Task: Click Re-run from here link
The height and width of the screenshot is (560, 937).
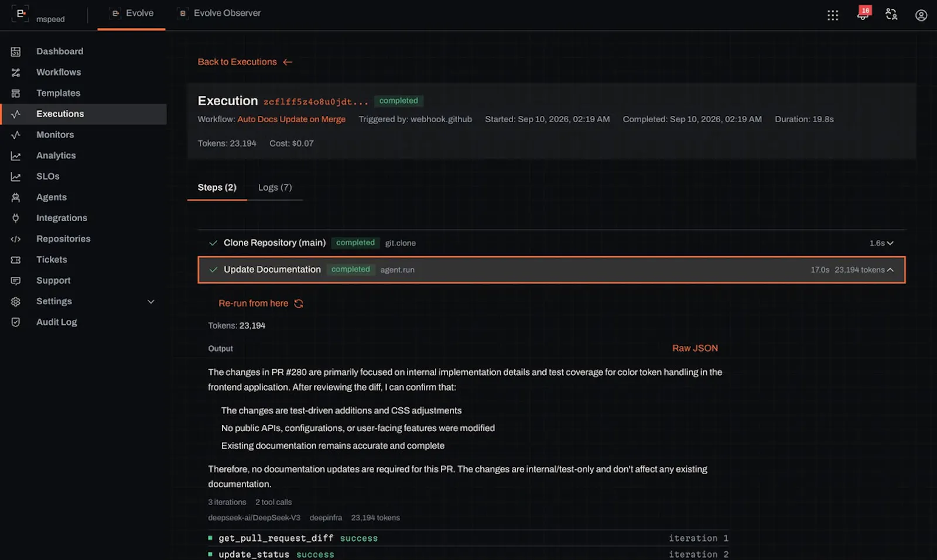Action: [254, 304]
